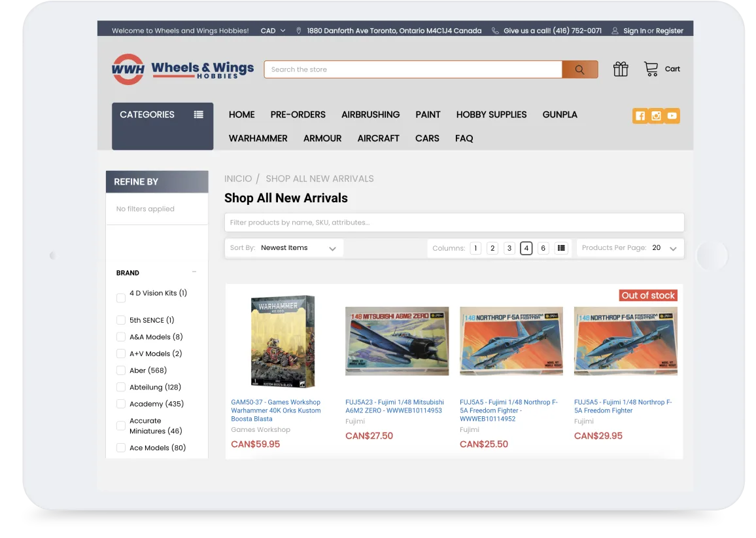Click the phone icon beside call number
This screenshot has height=538, width=756.
495,30
